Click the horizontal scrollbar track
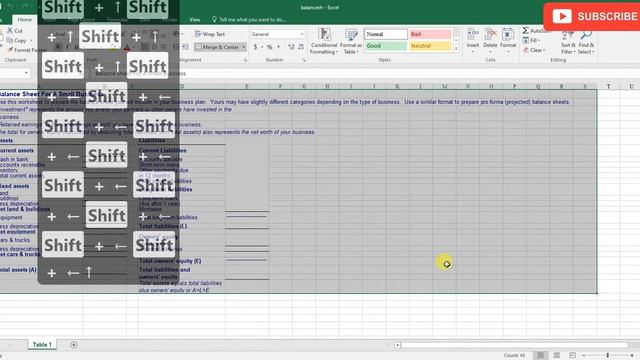Screen dimensions: 640x360 click(x=514, y=345)
